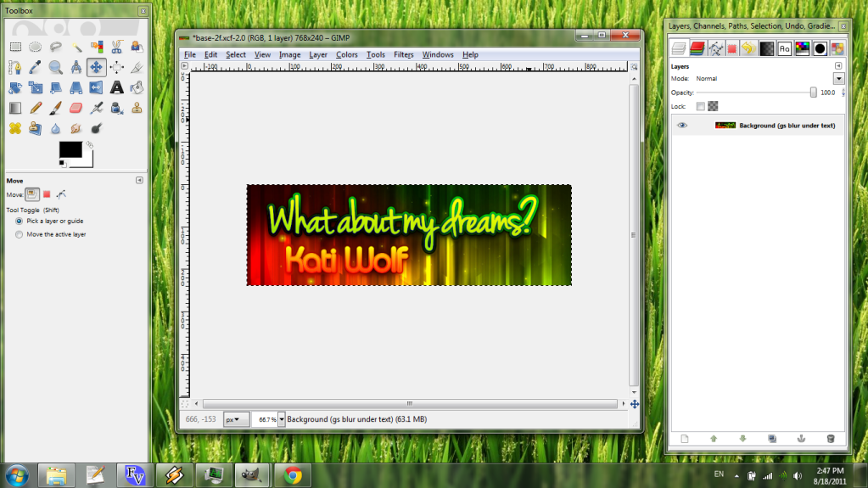
Task: Select the Clone stamp tool
Action: coord(137,108)
